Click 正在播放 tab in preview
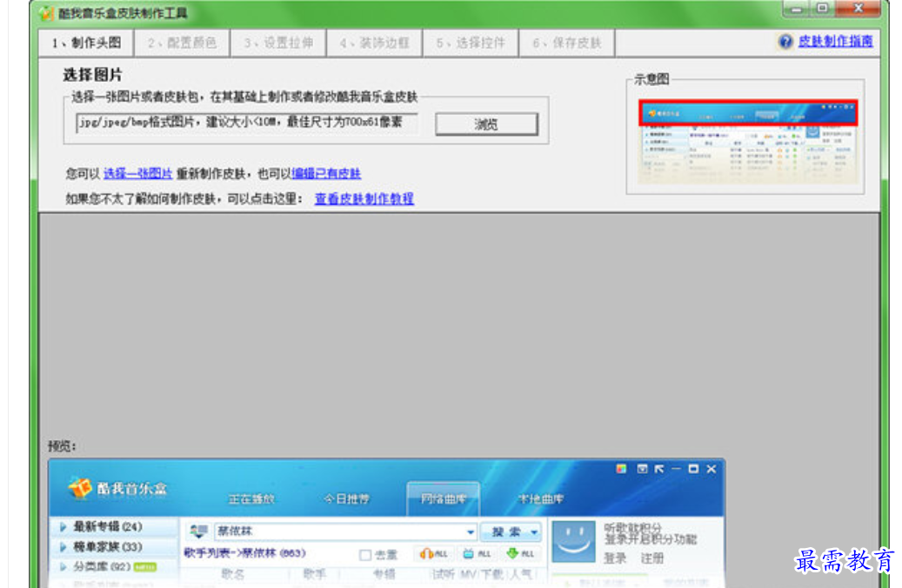Viewport: 902px width, 588px height. coord(251,498)
